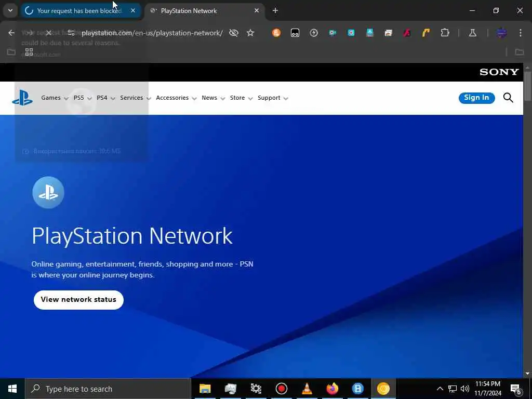This screenshot has width=532, height=399.
Task: Open the network tray icon
Action: tap(453, 389)
